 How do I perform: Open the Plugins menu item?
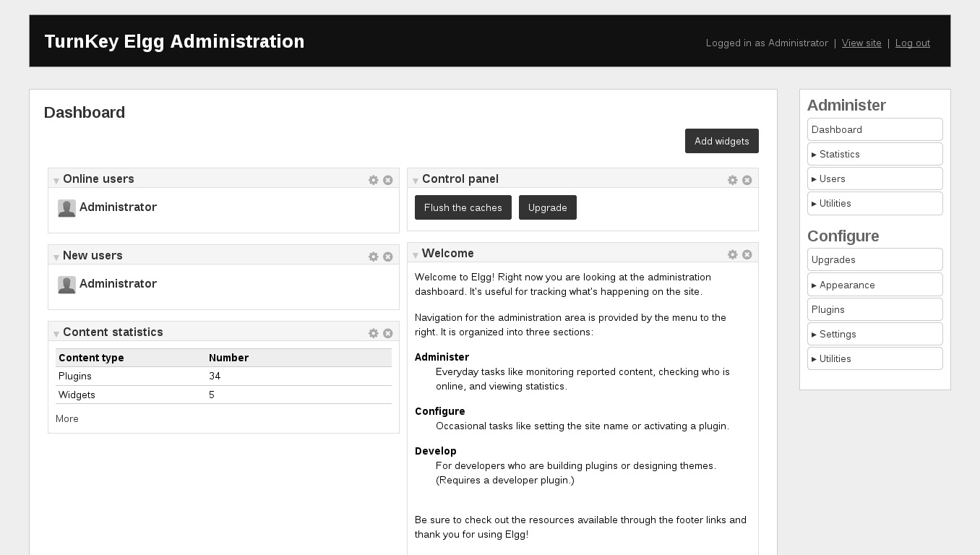(874, 309)
